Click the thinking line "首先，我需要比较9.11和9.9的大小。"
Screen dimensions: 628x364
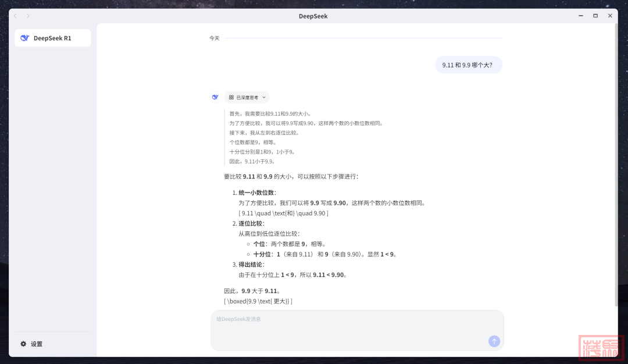click(270, 114)
